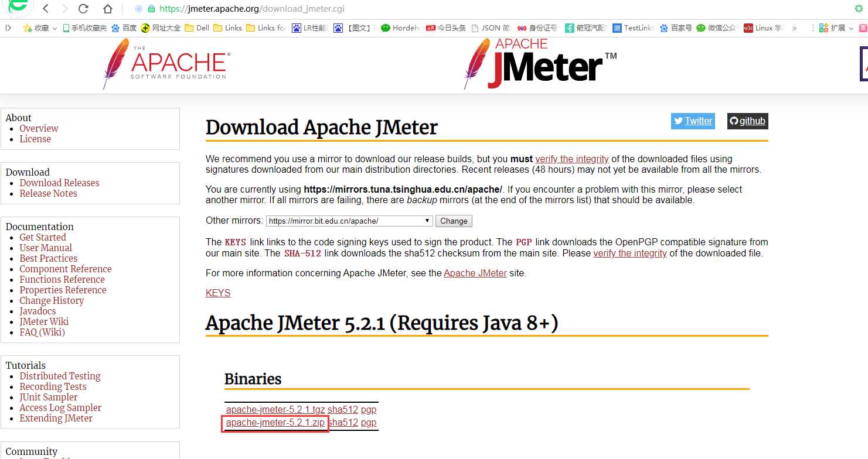Open the Twitter button link
The height and width of the screenshot is (459, 868).
[693, 121]
